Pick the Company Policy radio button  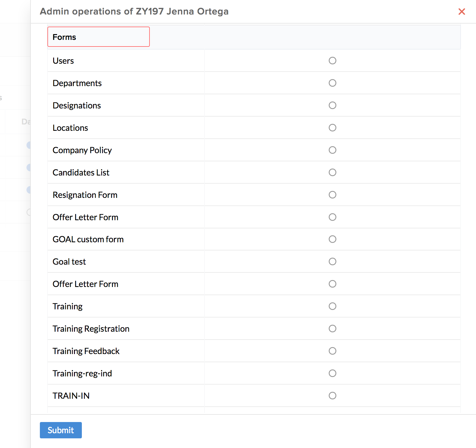click(x=332, y=150)
